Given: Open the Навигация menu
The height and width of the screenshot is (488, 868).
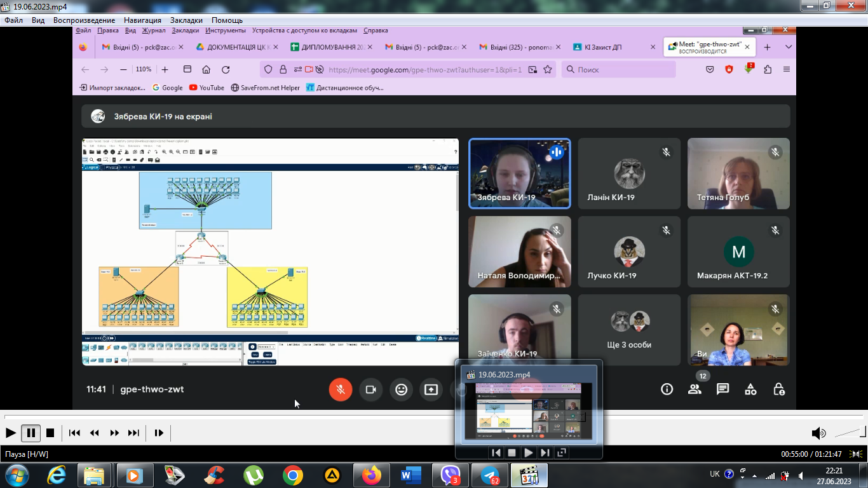Looking at the screenshot, I should (x=142, y=20).
